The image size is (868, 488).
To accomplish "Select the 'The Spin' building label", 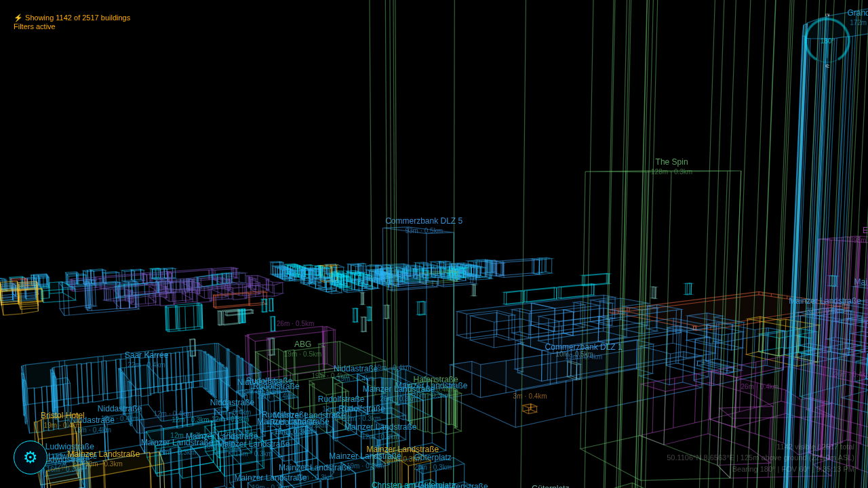I will coord(671,162).
